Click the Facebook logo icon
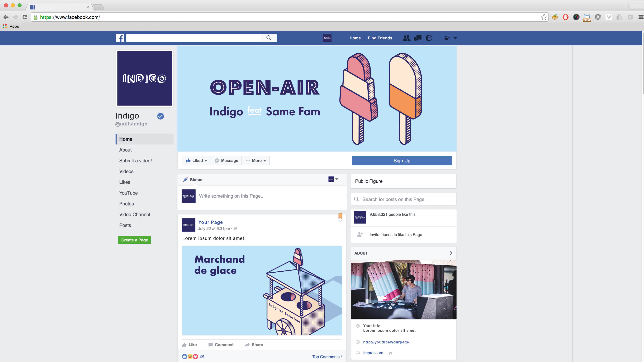Screen dimensions: 644x362 point(120,38)
